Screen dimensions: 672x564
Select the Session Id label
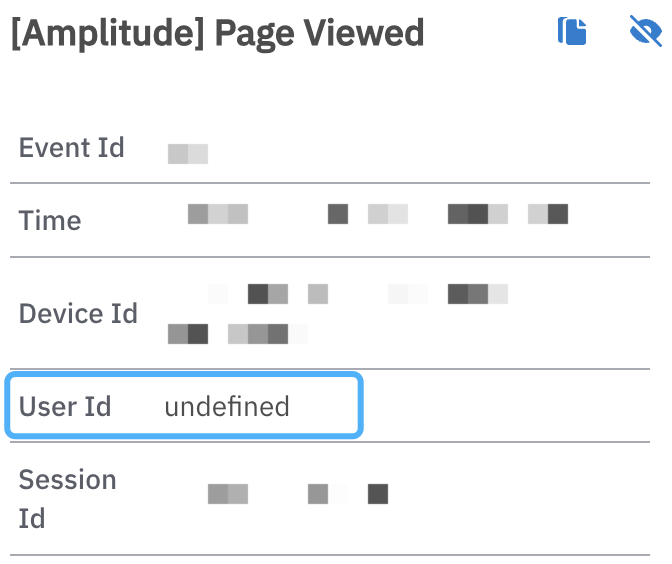tap(67, 499)
